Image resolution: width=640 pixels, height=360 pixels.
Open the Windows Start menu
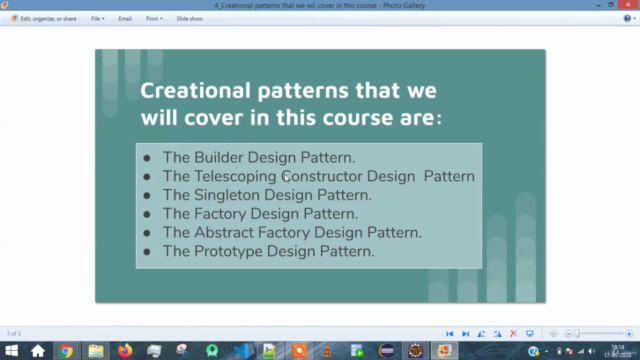coord(11,351)
